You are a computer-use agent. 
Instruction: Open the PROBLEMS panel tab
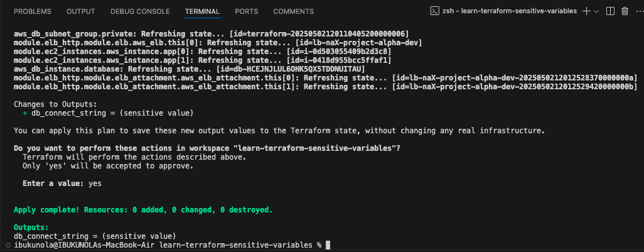pos(33,11)
